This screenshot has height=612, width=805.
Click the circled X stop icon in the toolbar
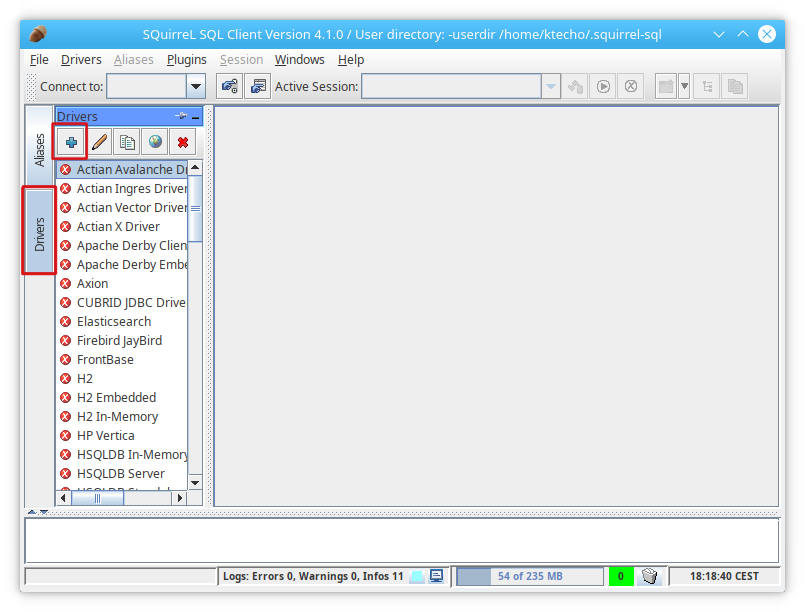[x=631, y=86]
